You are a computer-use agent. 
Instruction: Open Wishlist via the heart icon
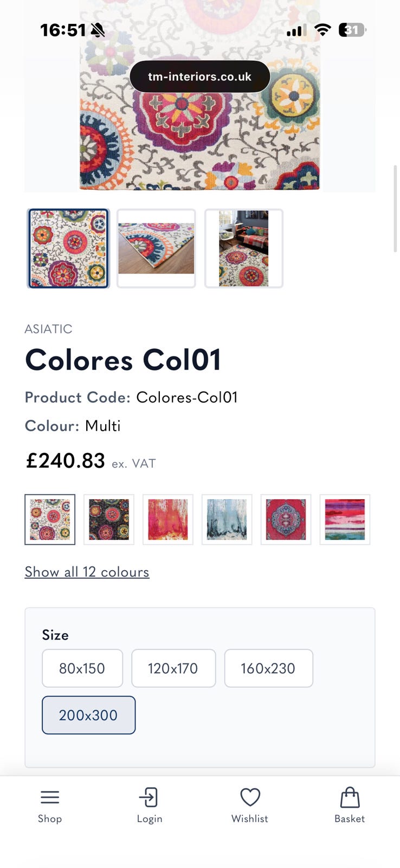(x=250, y=797)
